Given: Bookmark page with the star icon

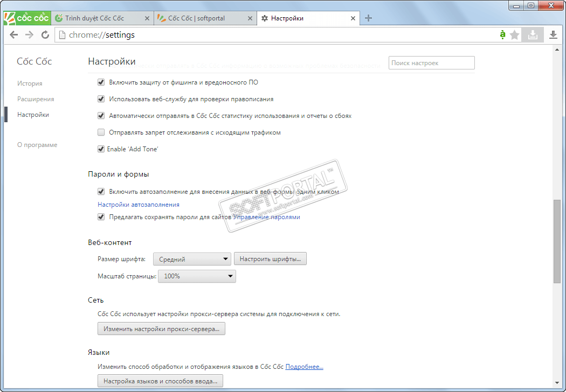Looking at the screenshot, I should point(515,35).
